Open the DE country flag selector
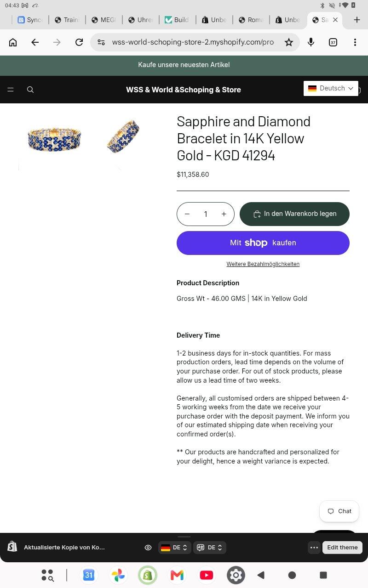The width and height of the screenshot is (368, 588). click(x=174, y=548)
